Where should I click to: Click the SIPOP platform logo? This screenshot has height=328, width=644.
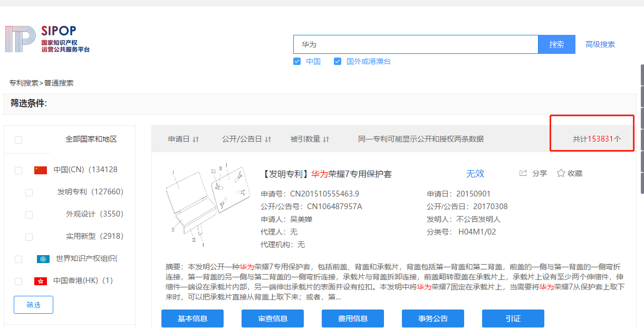point(47,39)
